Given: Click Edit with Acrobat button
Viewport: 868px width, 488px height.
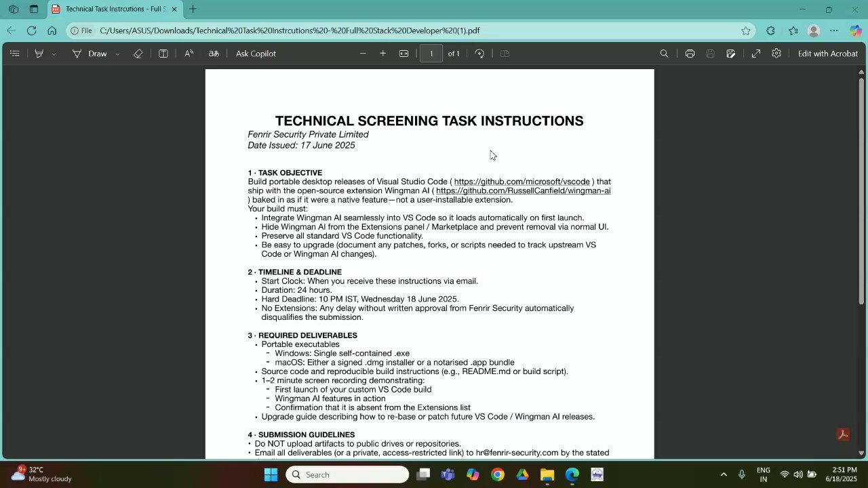Looking at the screenshot, I should tap(827, 54).
